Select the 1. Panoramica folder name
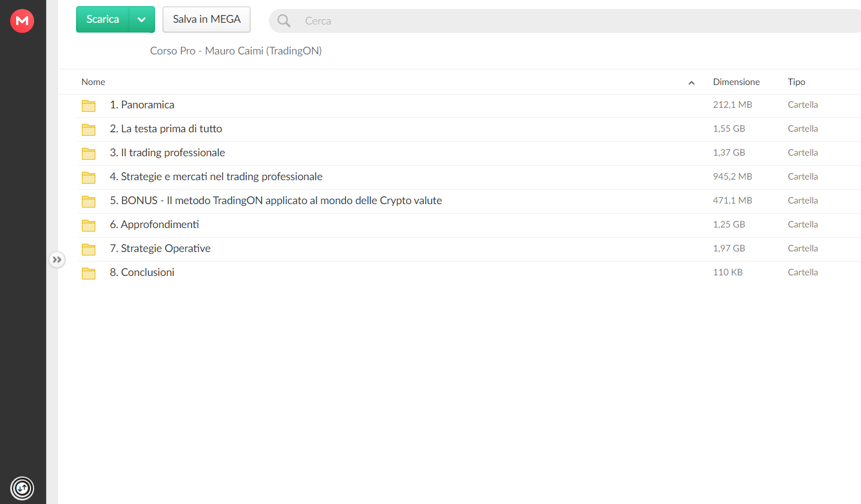Screen dimensions: 861x504 [142, 105]
